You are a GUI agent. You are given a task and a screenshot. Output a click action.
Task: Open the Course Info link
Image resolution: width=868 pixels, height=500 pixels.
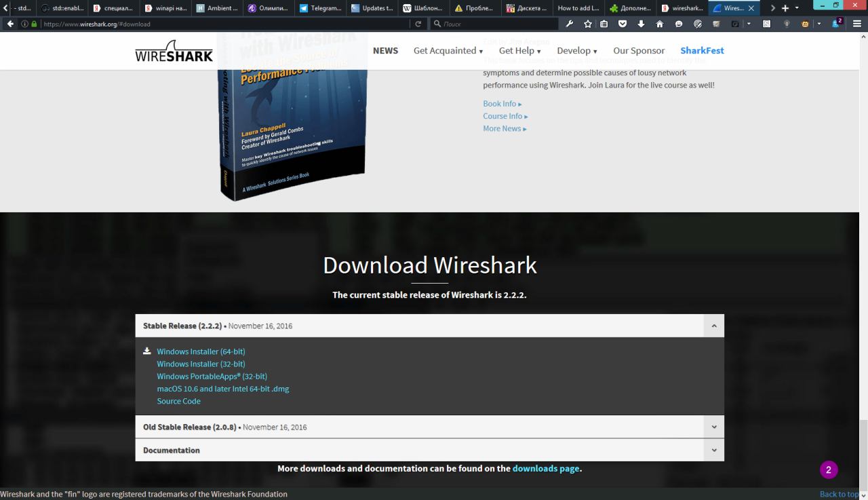(x=505, y=116)
